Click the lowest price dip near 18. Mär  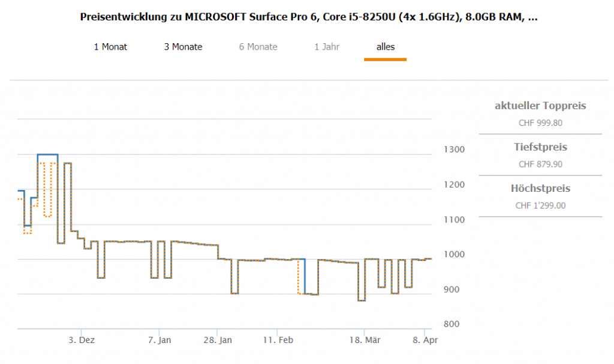[362, 300]
